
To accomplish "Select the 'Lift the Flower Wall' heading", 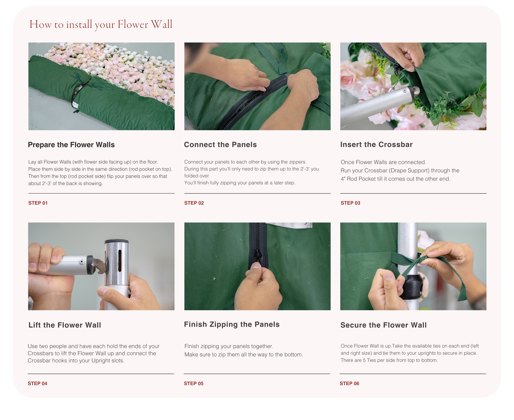I will [65, 325].
